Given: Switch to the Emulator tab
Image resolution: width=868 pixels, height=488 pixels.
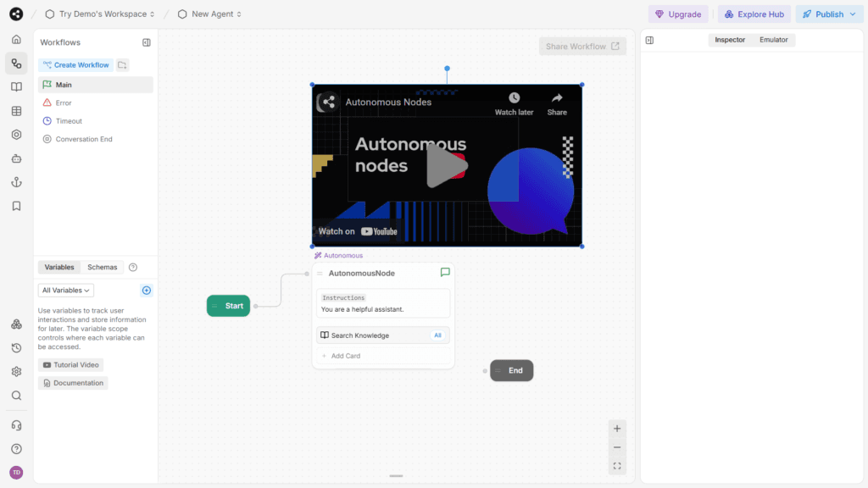Looking at the screenshot, I should [773, 40].
